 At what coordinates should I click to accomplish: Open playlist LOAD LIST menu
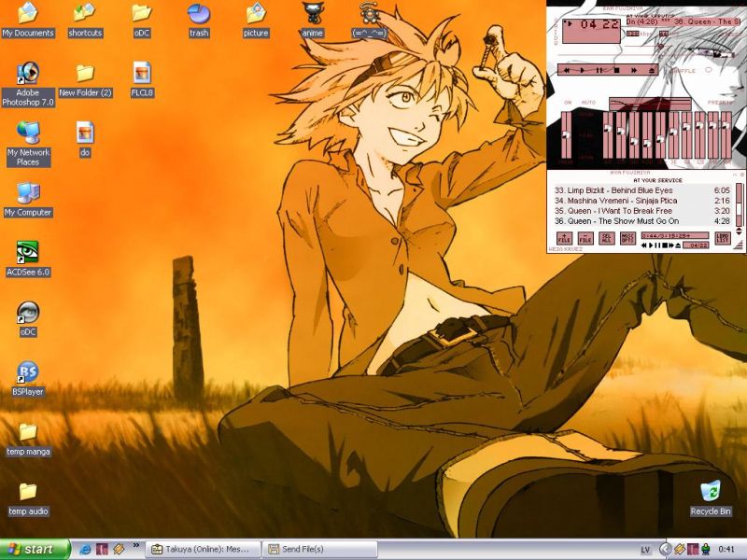click(x=722, y=238)
